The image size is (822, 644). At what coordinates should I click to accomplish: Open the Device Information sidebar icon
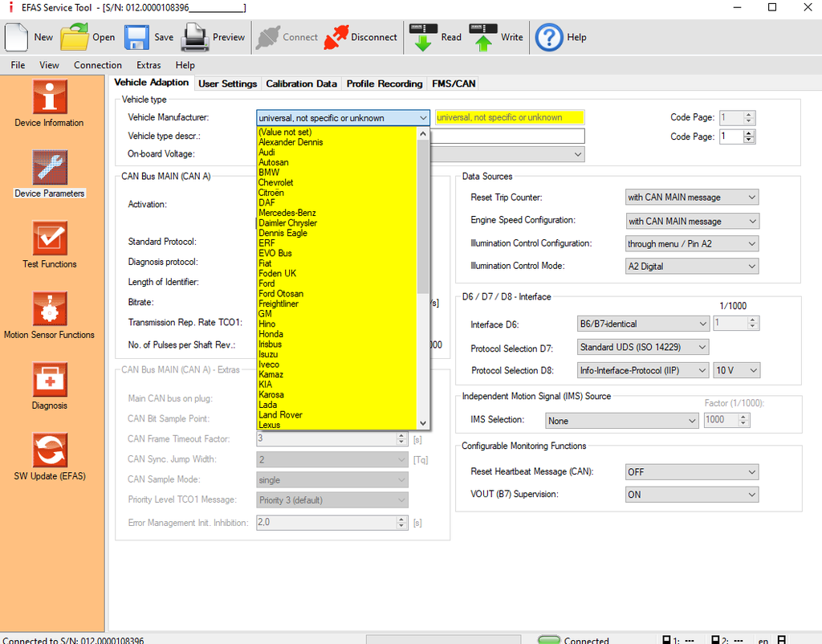(50, 96)
